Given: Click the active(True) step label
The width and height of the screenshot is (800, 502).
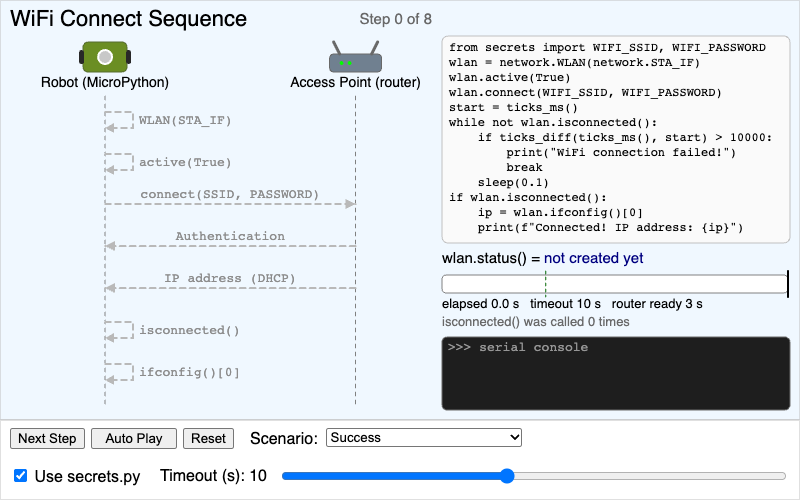Looking at the screenshot, I should pos(185,162).
